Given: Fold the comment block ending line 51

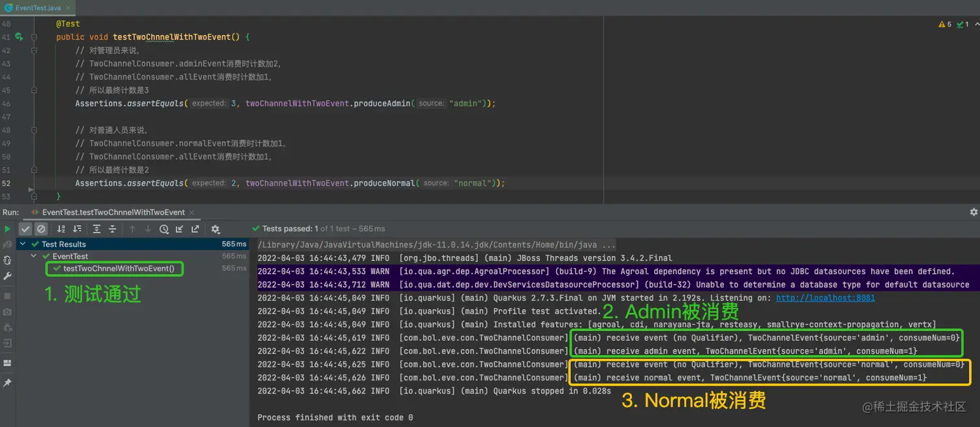Looking at the screenshot, I should tap(34, 170).
